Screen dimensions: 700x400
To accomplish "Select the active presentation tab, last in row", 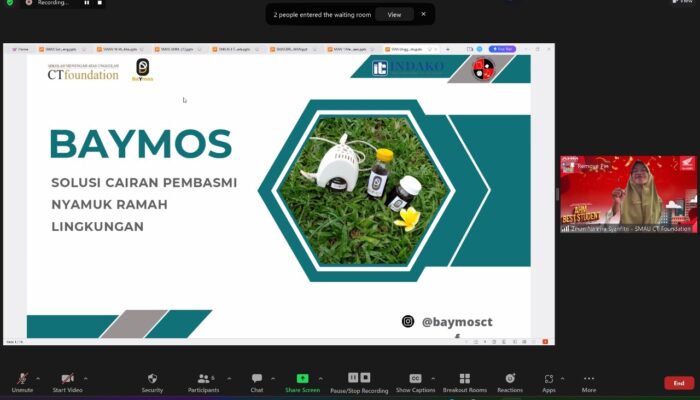I will (x=411, y=50).
